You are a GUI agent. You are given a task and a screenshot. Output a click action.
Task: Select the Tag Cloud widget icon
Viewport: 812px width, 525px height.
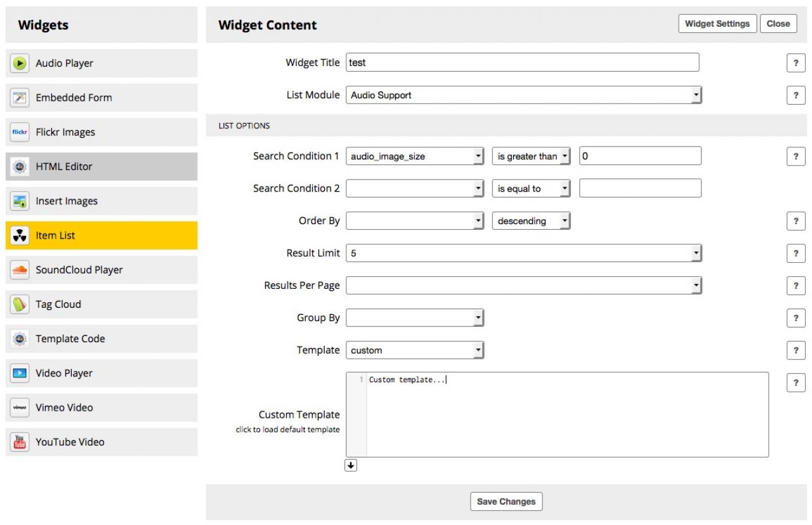pyautogui.click(x=20, y=304)
